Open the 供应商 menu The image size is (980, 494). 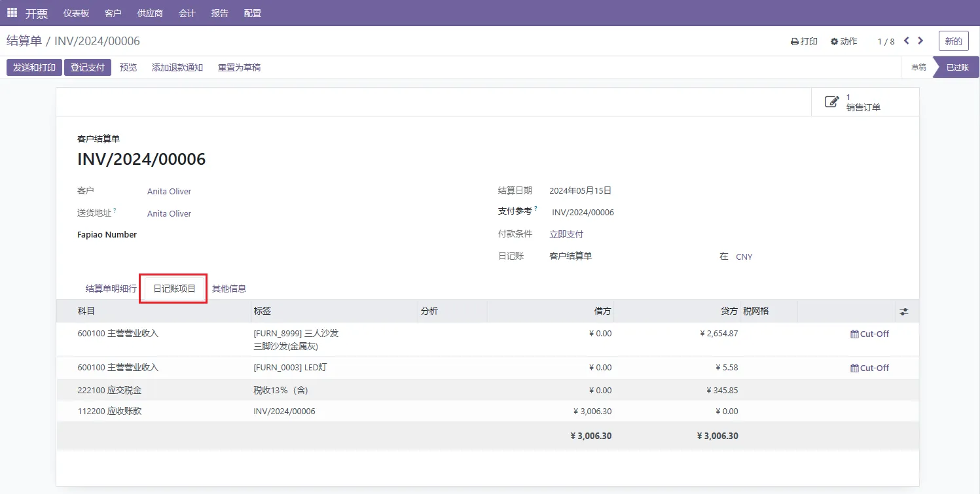click(x=150, y=13)
